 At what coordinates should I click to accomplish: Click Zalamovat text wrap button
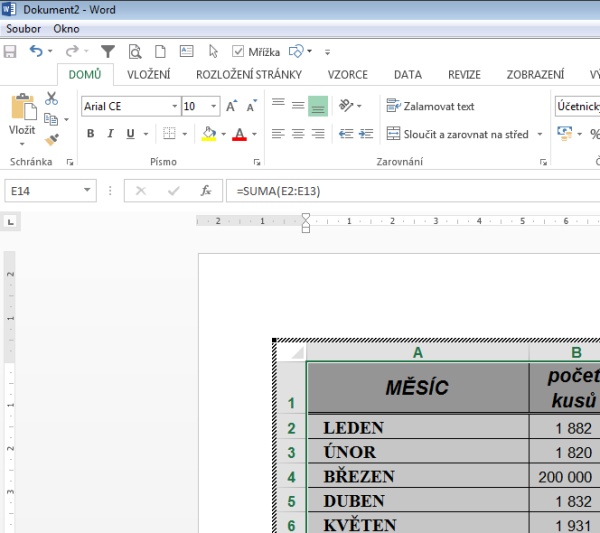pyautogui.click(x=430, y=106)
